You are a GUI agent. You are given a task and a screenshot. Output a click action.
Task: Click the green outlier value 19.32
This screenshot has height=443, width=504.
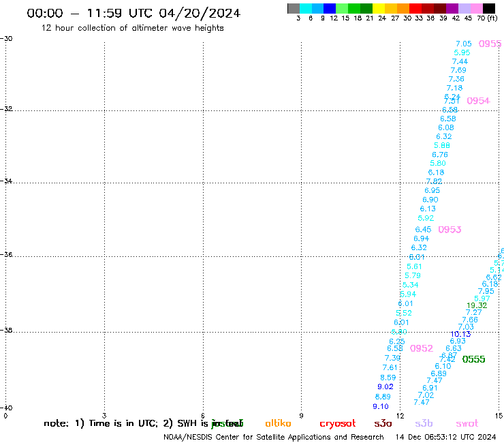click(x=477, y=305)
